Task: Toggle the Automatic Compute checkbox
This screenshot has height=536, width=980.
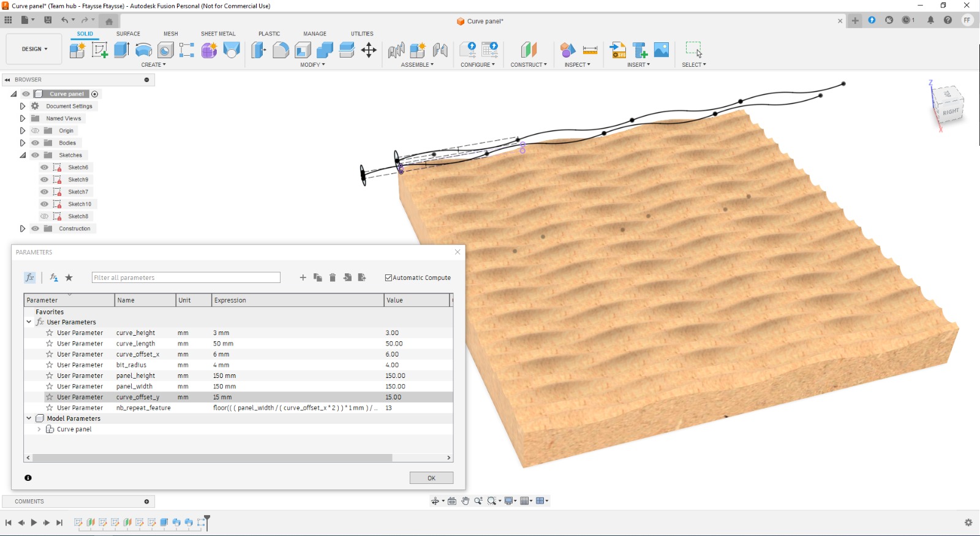Action: click(x=388, y=277)
